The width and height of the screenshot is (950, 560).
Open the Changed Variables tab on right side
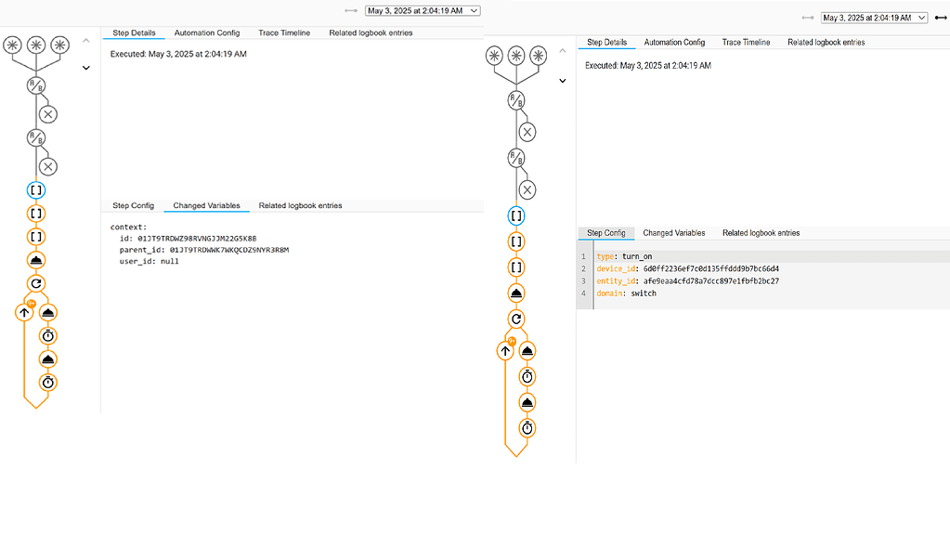[675, 233]
